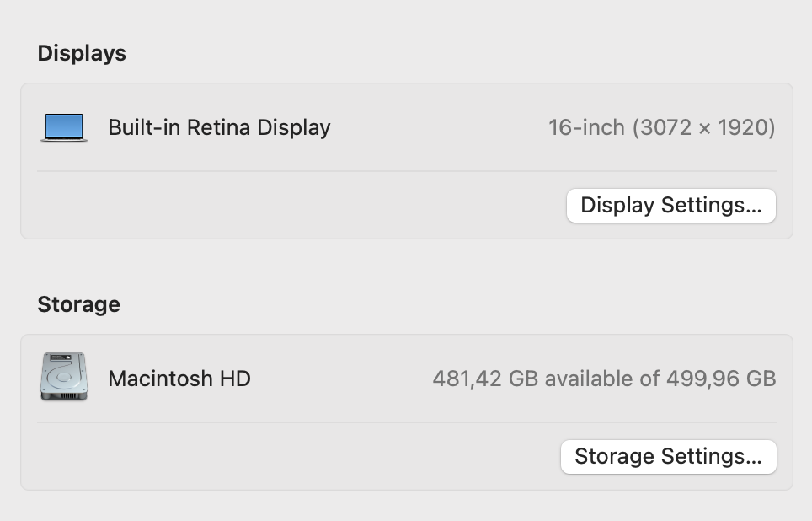Click the Macintosh HD label
The width and height of the screenshot is (812, 521).
[179, 379]
